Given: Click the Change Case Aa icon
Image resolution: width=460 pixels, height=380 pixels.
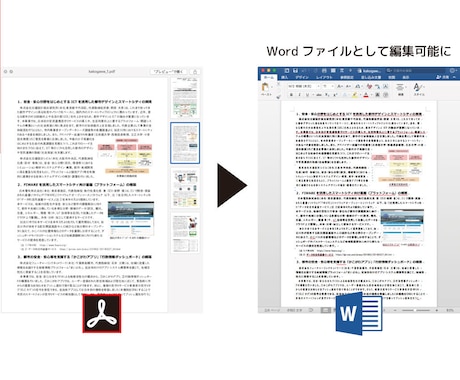Looking at the screenshot, I should point(358,86).
